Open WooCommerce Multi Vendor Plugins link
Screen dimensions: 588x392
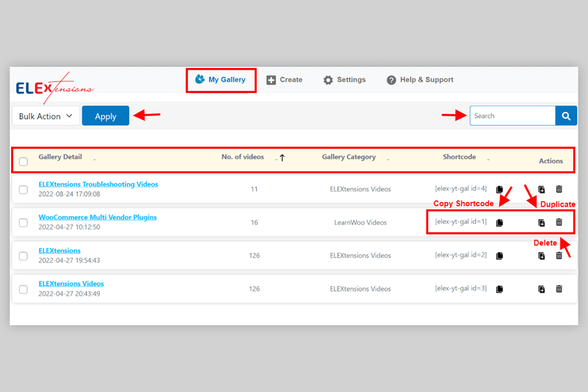click(x=97, y=217)
